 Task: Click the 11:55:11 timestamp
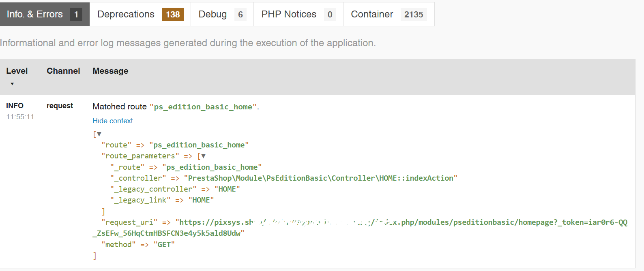coord(20,117)
